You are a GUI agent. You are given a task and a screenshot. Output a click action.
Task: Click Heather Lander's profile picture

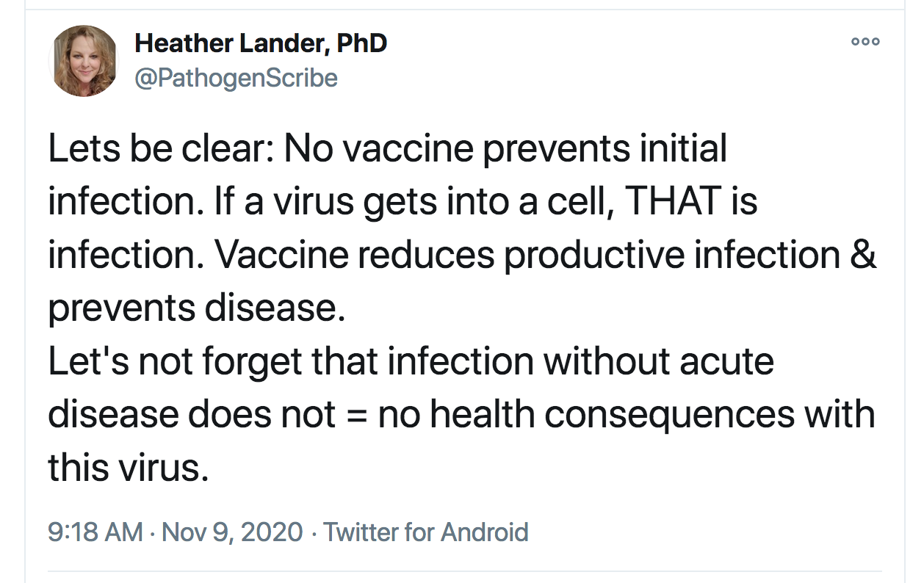click(x=83, y=61)
